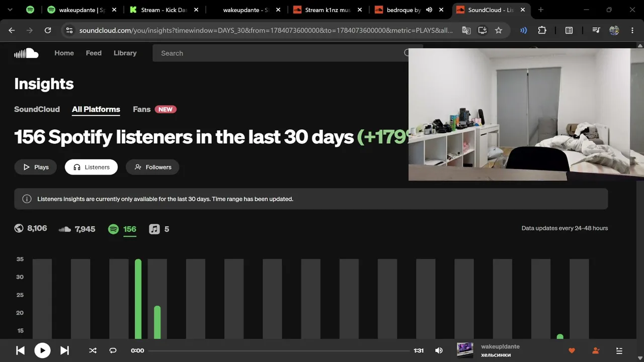Mute the player volume

click(x=439, y=350)
